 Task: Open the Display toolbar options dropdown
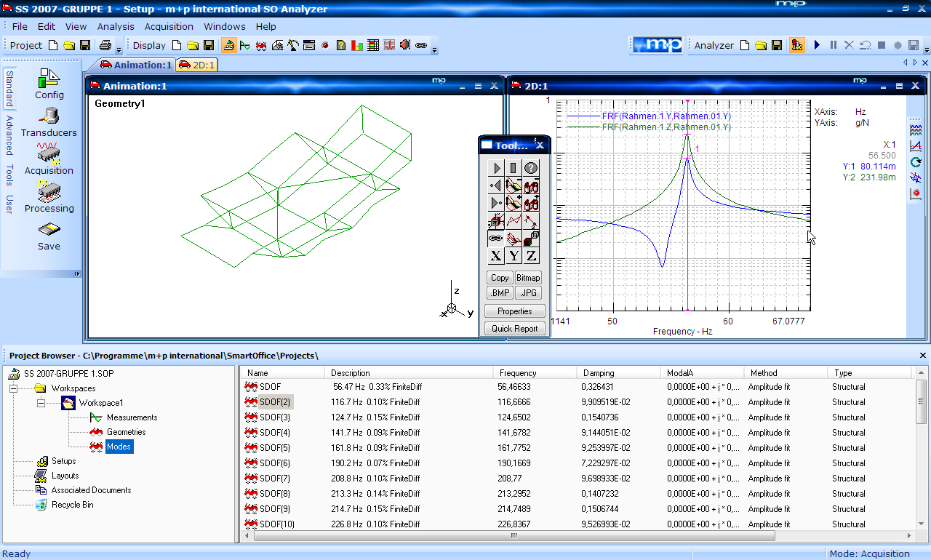pyautogui.click(x=435, y=49)
